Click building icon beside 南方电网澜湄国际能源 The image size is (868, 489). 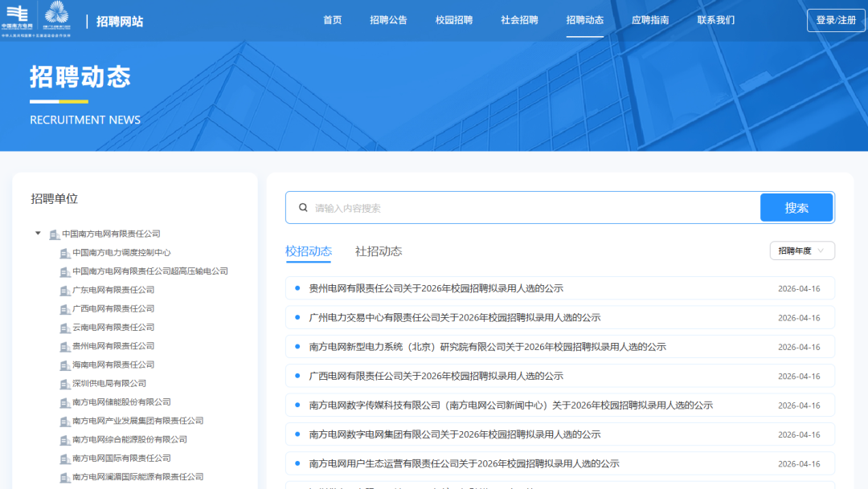pos(65,478)
